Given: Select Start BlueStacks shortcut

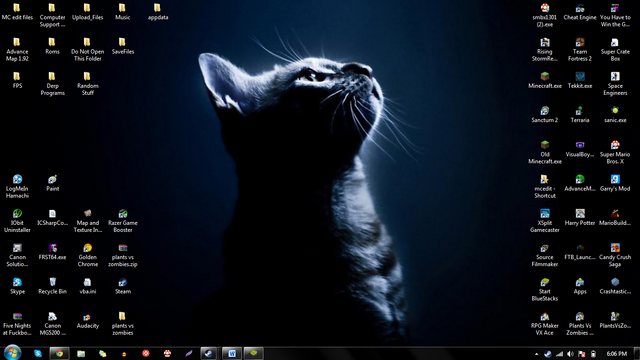Looking at the screenshot, I should [544, 289].
